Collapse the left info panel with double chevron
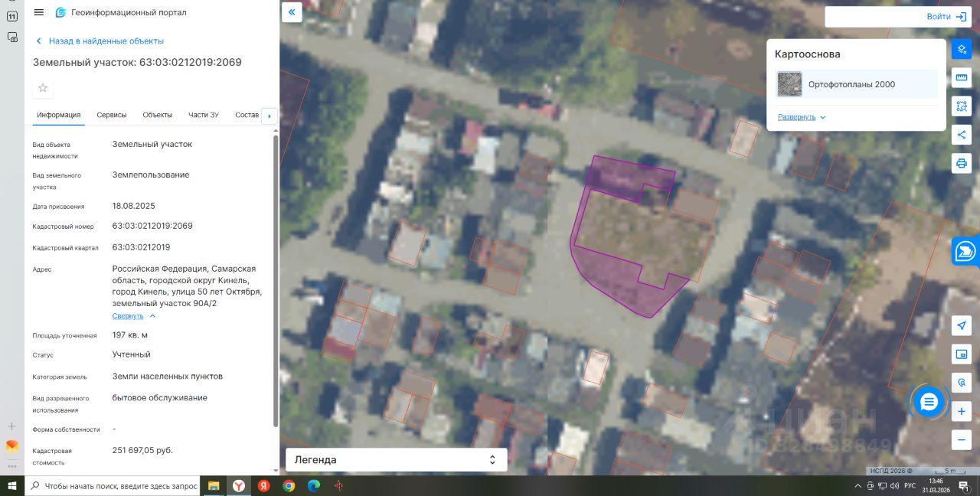980x496 pixels. pyautogui.click(x=292, y=12)
